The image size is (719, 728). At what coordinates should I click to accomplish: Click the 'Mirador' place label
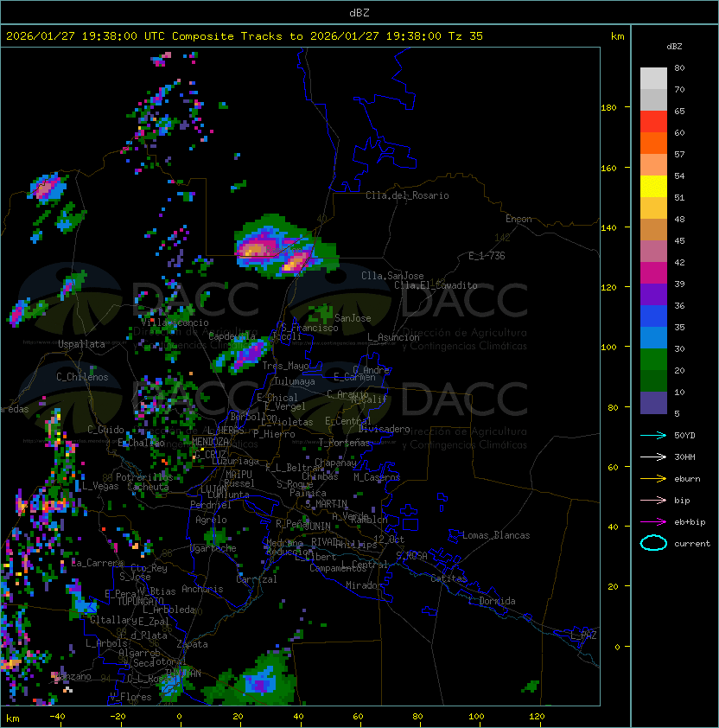[x=364, y=585]
